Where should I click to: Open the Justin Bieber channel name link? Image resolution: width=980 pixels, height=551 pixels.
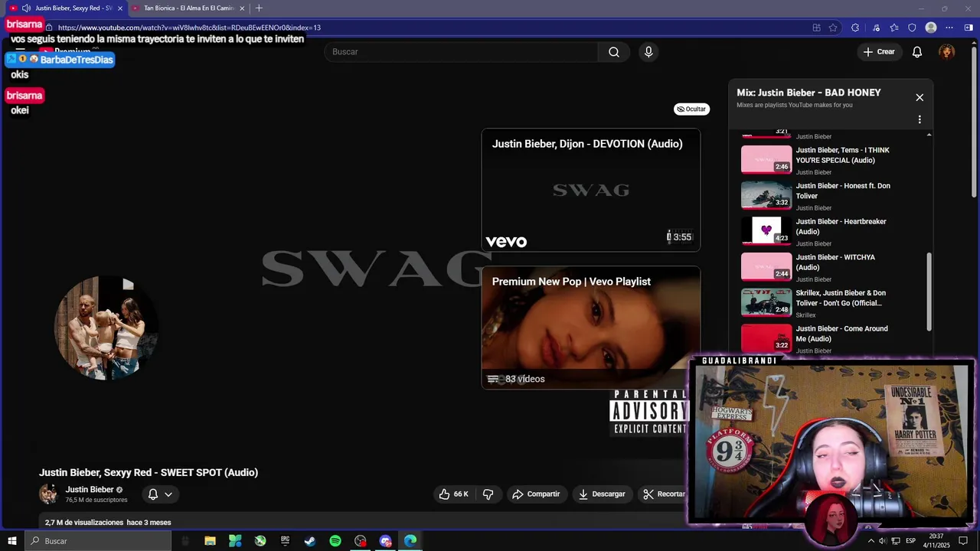[90, 490]
